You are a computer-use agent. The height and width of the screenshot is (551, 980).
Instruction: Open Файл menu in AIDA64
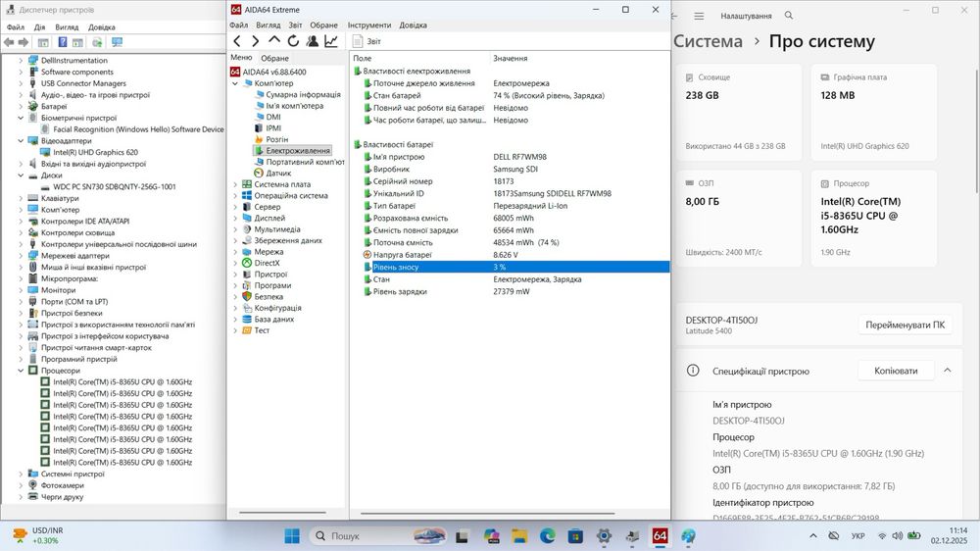point(239,25)
